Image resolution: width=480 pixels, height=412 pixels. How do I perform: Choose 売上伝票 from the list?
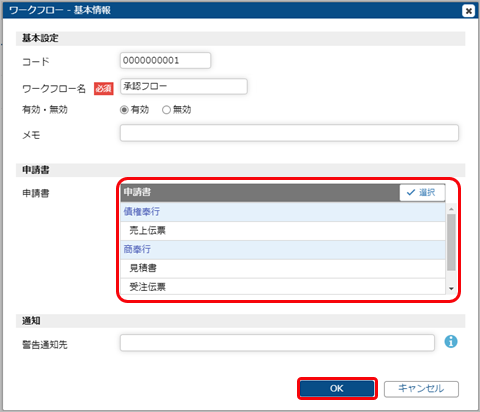tap(283, 231)
